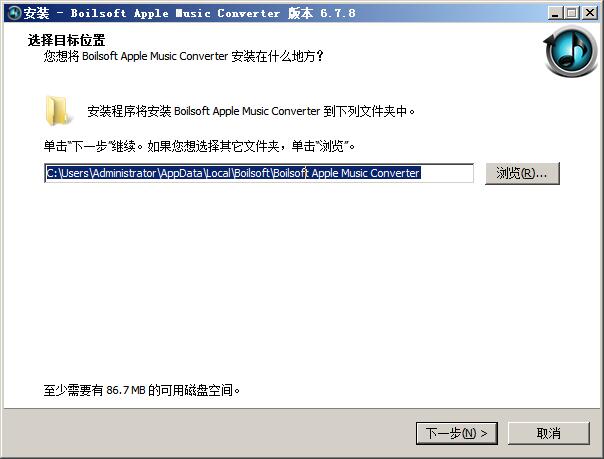The width and height of the screenshot is (604, 459).
Task: Maximize the installer window
Action: tap(572, 13)
